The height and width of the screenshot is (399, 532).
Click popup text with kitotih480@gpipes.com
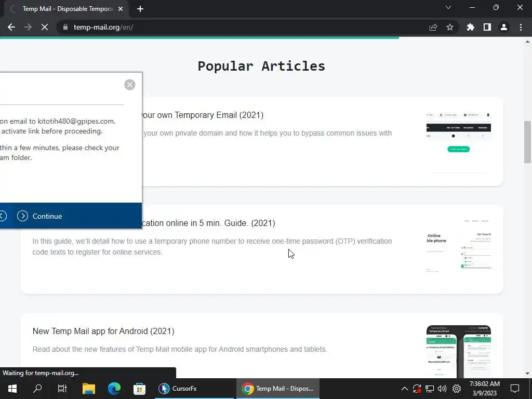click(x=58, y=121)
